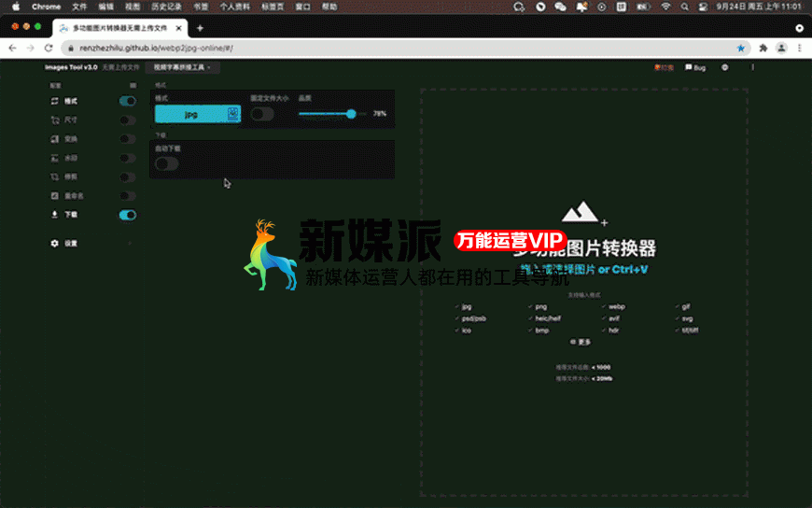This screenshot has height=508, width=812.
Task: Click the 设置 settings gear icon
Action: (x=54, y=243)
